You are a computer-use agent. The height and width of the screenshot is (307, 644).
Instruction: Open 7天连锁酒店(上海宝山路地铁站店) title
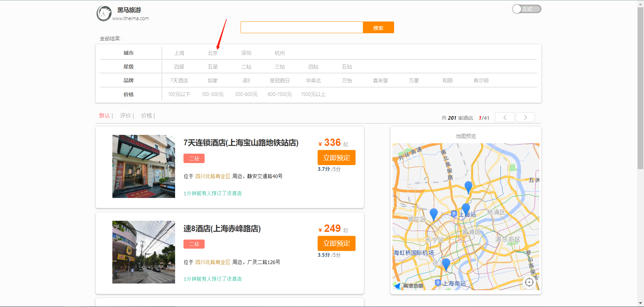(x=241, y=143)
